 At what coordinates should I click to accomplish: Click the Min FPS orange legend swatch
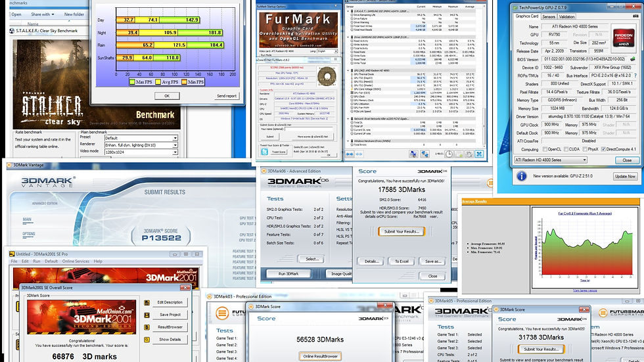(x=184, y=82)
